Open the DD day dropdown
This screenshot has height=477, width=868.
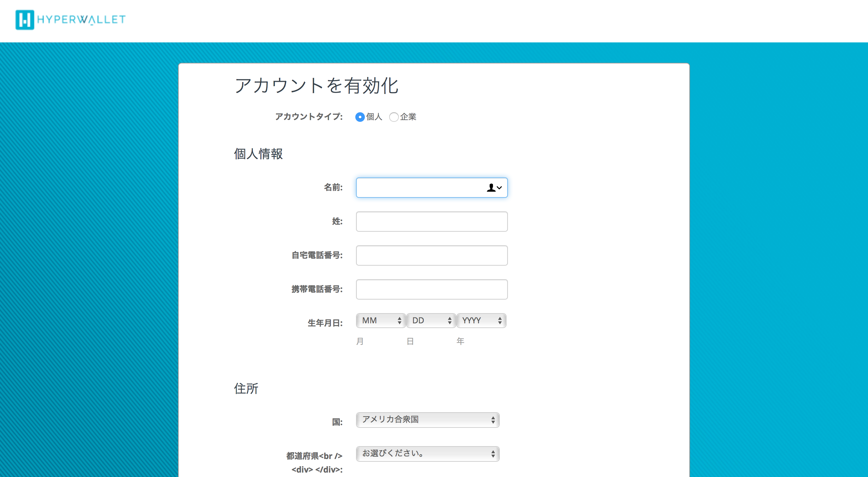point(431,321)
